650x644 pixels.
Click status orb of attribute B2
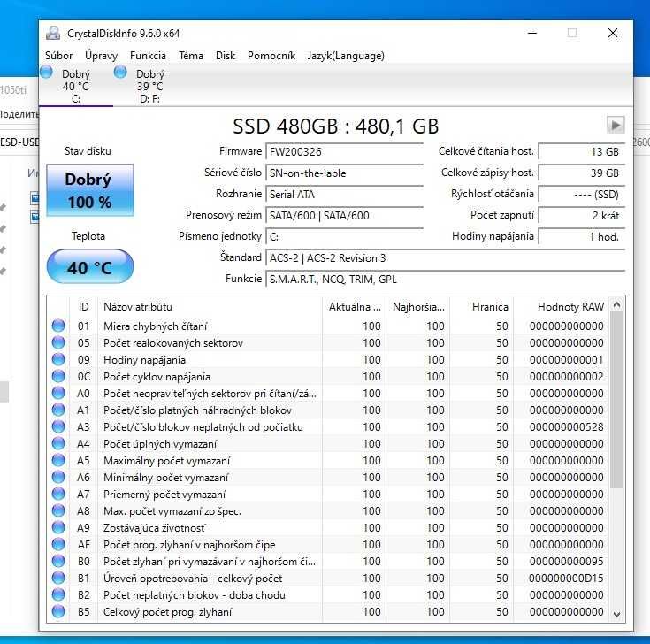[58, 594]
